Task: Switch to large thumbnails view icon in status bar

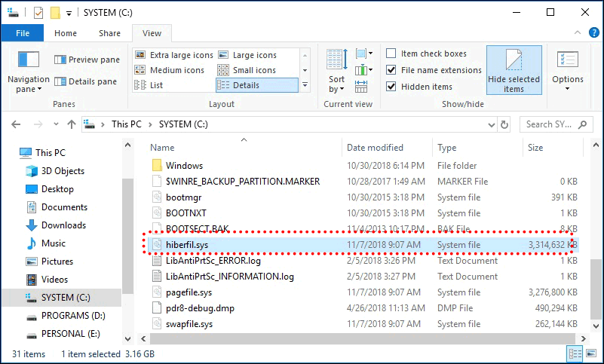Action: 591,353
